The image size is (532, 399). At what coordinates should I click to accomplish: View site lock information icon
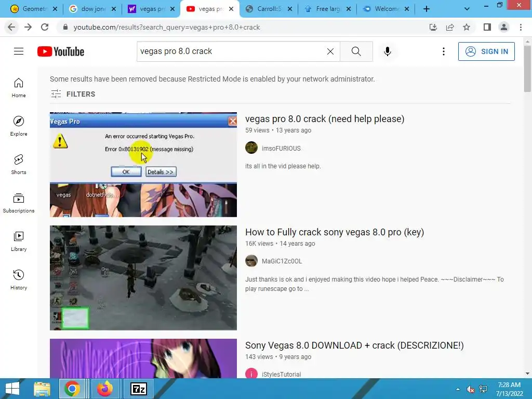point(65,27)
